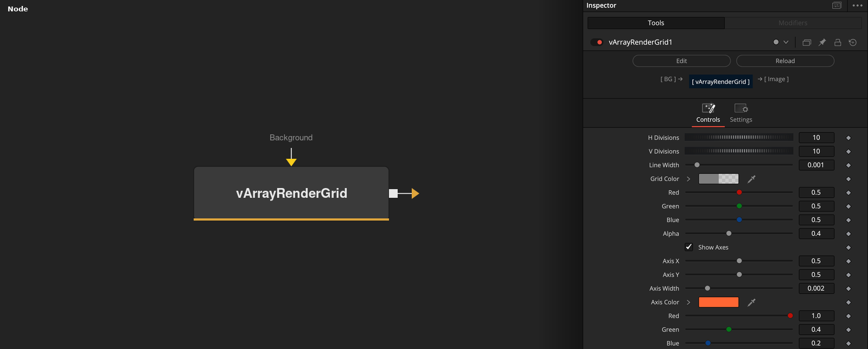Edit the Line Width value field

(x=816, y=165)
